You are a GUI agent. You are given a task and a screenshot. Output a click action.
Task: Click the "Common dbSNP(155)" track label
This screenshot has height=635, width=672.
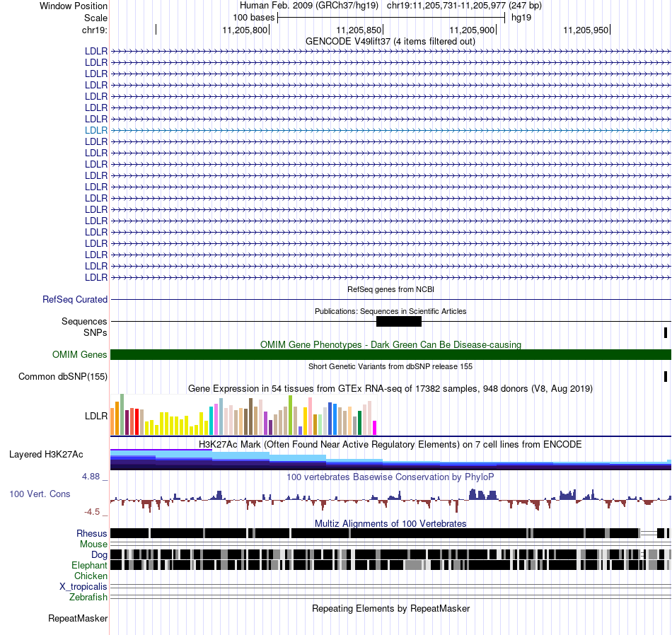63,377
